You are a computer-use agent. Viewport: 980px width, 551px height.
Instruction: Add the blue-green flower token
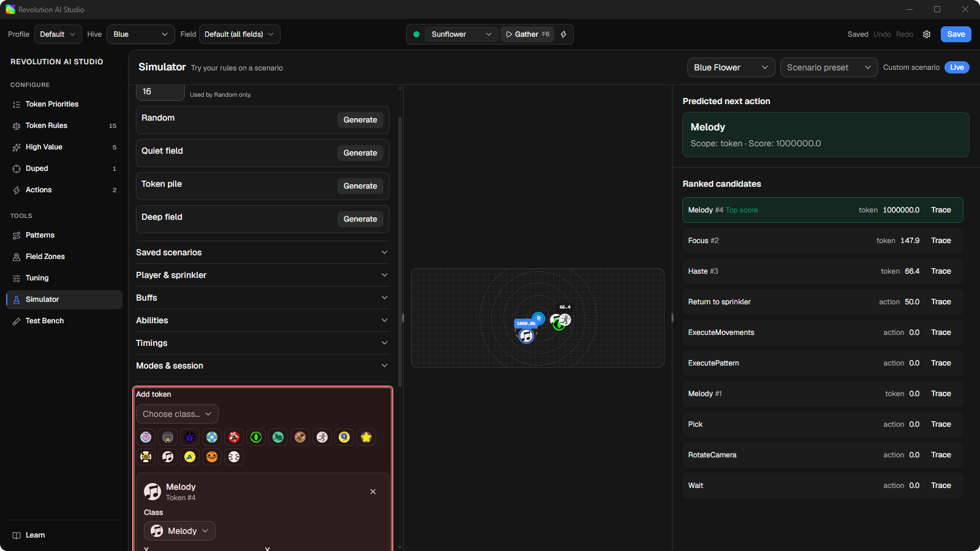point(212,437)
